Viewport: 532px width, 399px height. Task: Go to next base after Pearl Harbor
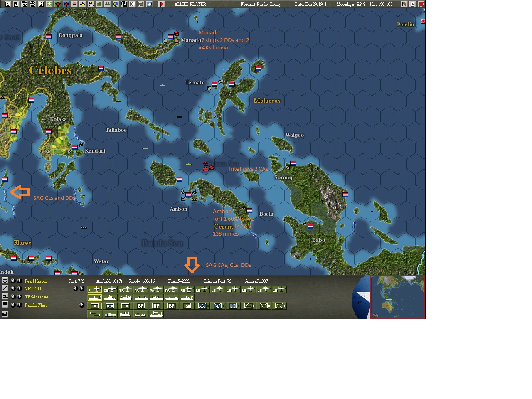coord(19,281)
